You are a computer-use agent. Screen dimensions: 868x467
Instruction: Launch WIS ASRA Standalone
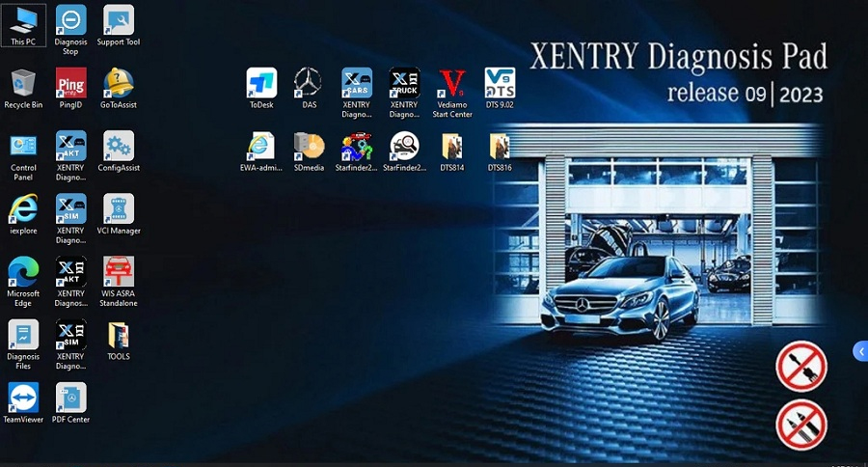click(x=119, y=282)
